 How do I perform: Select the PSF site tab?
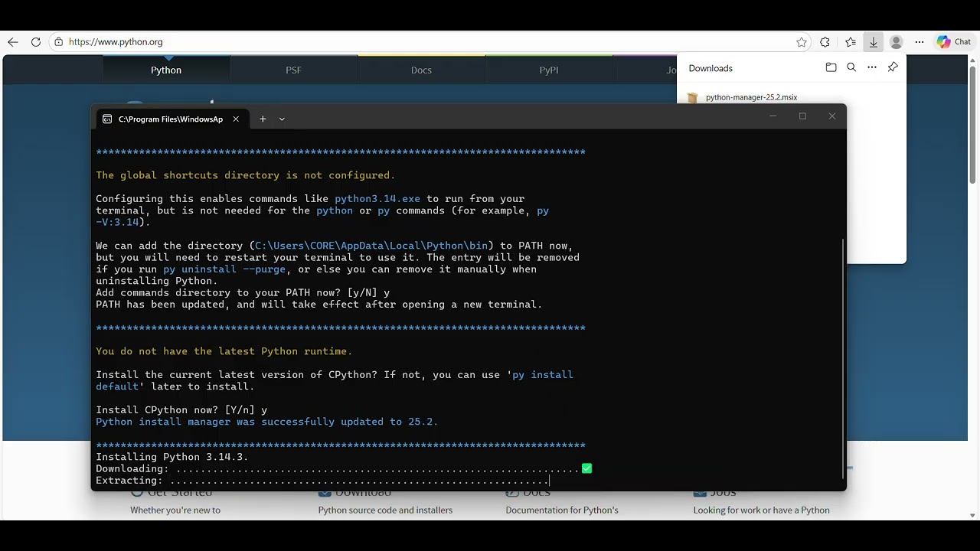tap(293, 70)
